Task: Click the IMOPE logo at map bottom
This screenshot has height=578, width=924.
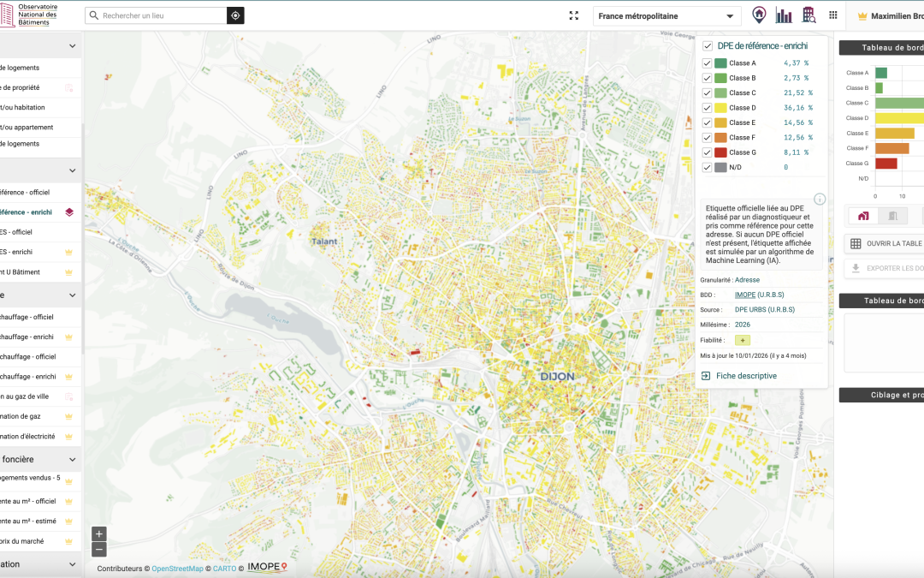Action: point(267,567)
